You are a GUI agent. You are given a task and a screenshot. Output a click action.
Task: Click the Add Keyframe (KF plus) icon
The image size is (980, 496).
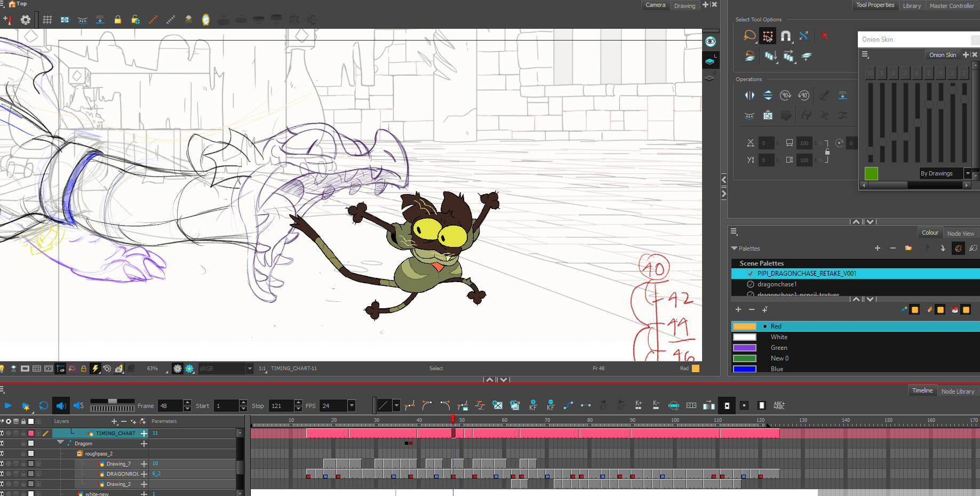tap(533, 405)
